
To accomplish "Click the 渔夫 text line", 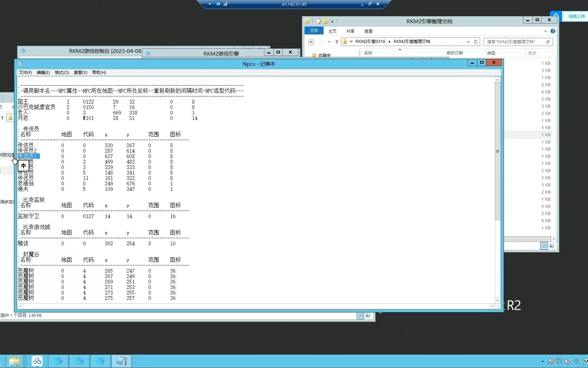I will 23,189.
